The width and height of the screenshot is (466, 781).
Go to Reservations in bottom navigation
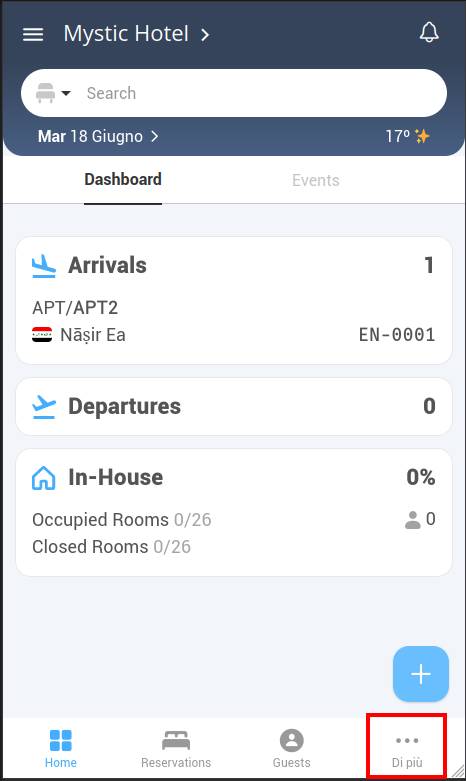[x=176, y=748]
